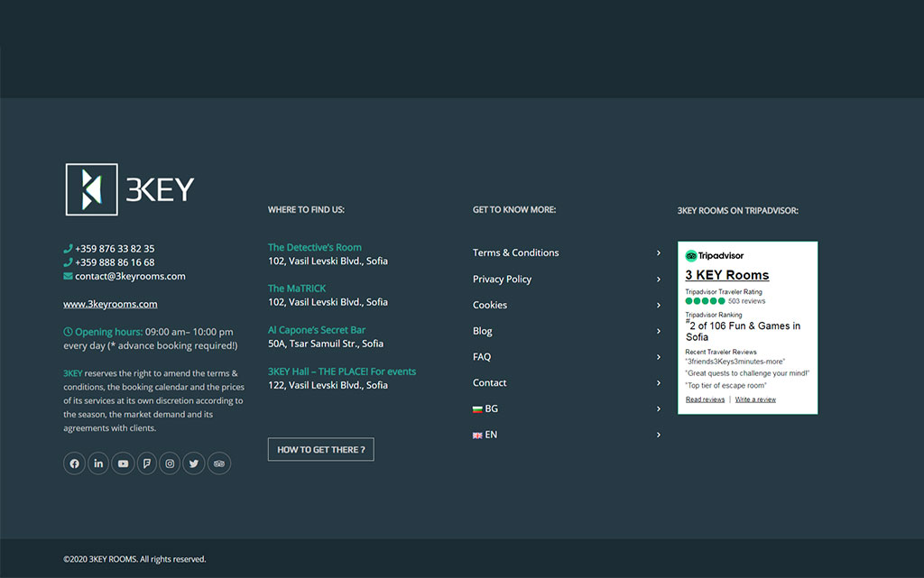The width and height of the screenshot is (924, 578).
Task: Click Read reviews in Tripadvisor widget
Action: point(705,399)
